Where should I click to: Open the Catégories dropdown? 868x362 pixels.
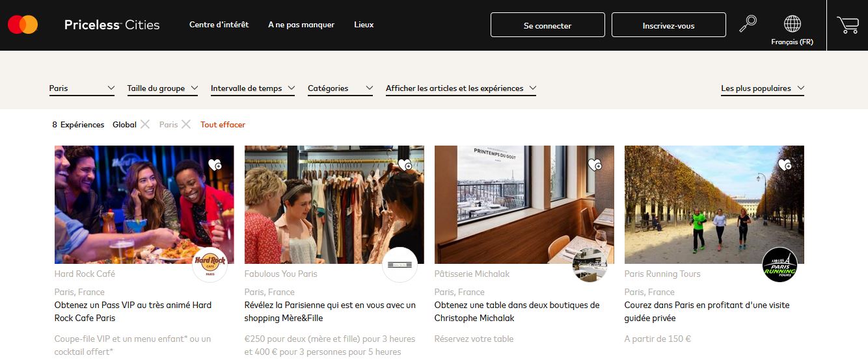point(340,88)
